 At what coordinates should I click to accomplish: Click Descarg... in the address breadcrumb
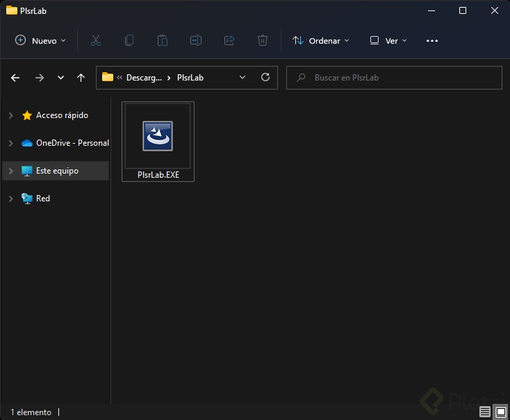(144, 78)
